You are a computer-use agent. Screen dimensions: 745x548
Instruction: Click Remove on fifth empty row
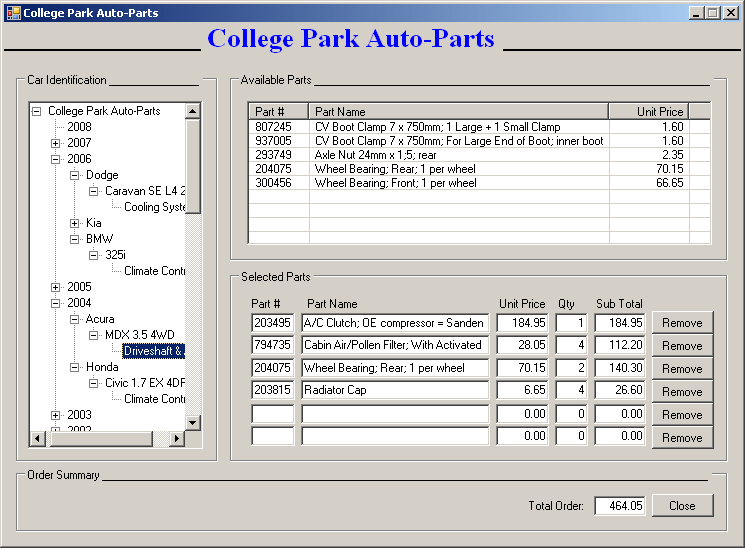(682, 415)
